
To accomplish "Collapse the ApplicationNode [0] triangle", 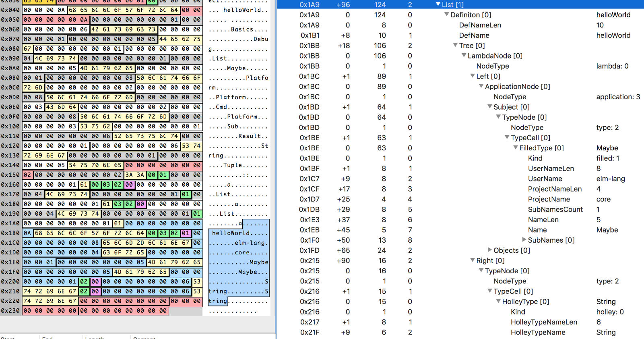I will (x=481, y=86).
